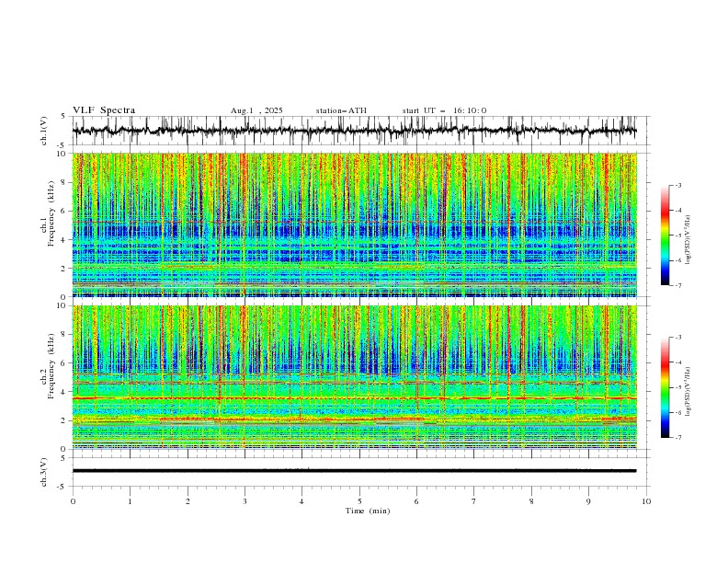Click the "Time (min)" axis title
This screenshot has width=728, height=563.
[368, 511]
